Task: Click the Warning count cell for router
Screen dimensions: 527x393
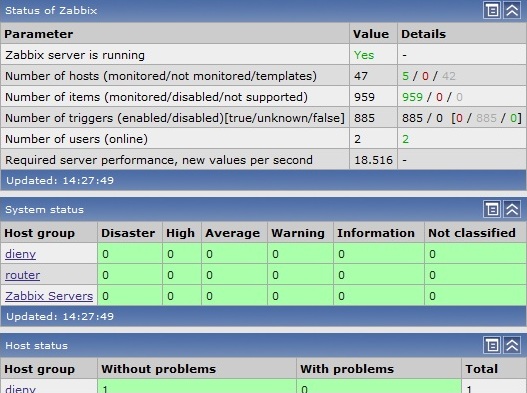Action: [x=300, y=275]
